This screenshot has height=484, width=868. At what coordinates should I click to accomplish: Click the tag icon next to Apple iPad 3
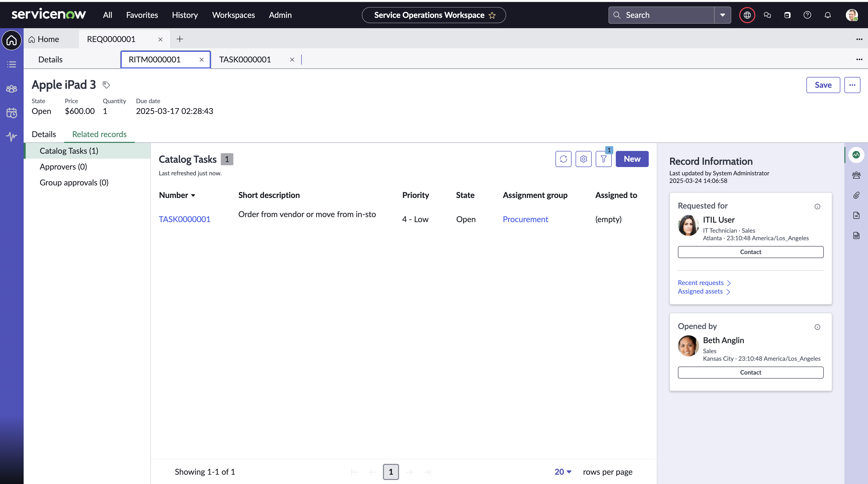[106, 85]
